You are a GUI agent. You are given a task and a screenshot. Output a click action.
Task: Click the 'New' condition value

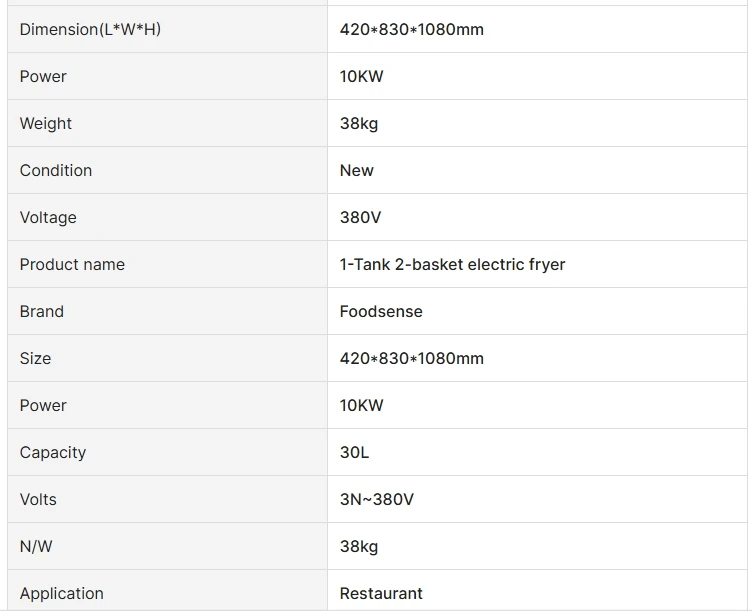(357, 171)
